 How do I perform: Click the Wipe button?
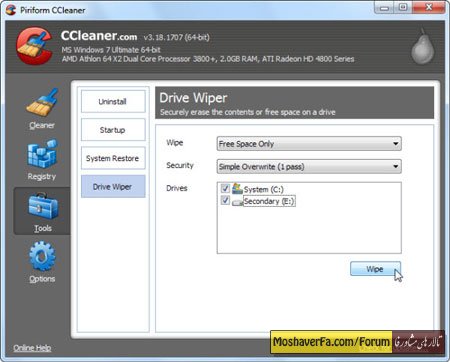click(375, 269)
